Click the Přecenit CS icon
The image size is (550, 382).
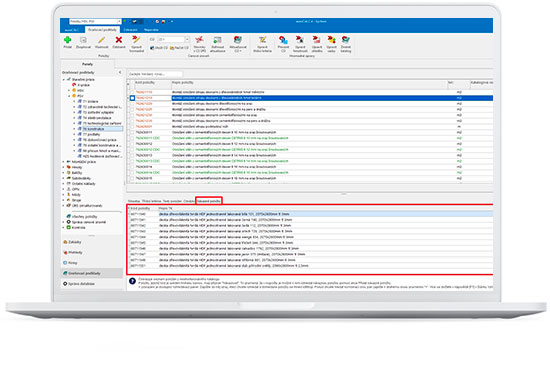(x=283, y=40)
